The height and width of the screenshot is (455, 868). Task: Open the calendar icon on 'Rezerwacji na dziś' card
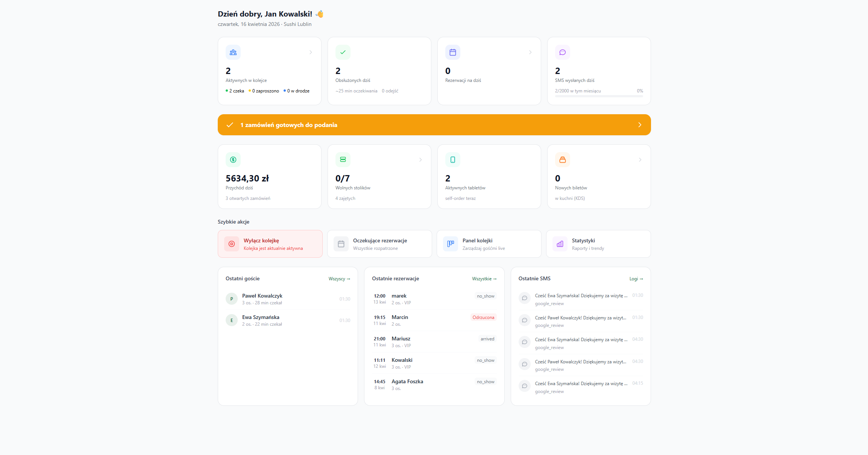pyautogui.click(x=452, y=52)
